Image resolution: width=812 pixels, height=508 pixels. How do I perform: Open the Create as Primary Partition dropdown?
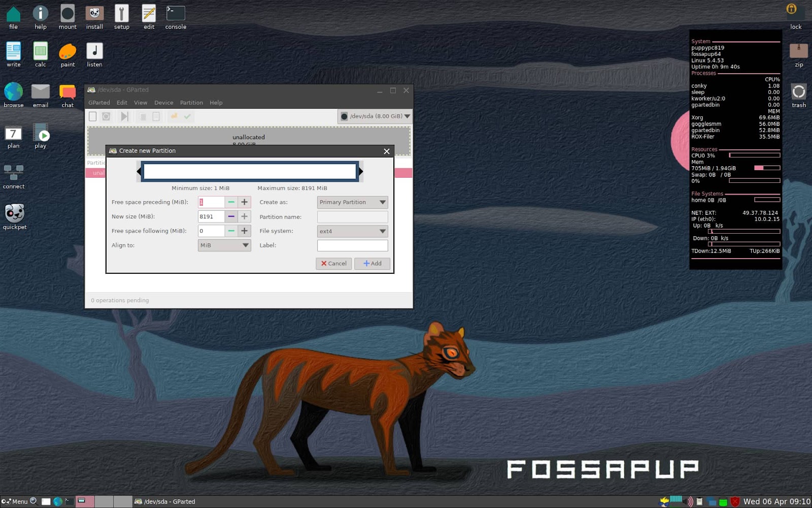pyautogui.click(x=352, y=202)
